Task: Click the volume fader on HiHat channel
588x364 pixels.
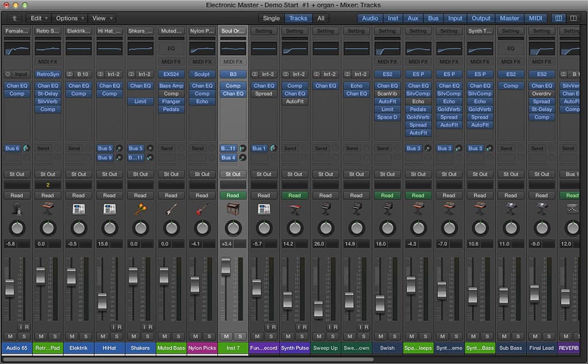Action: 102,301
